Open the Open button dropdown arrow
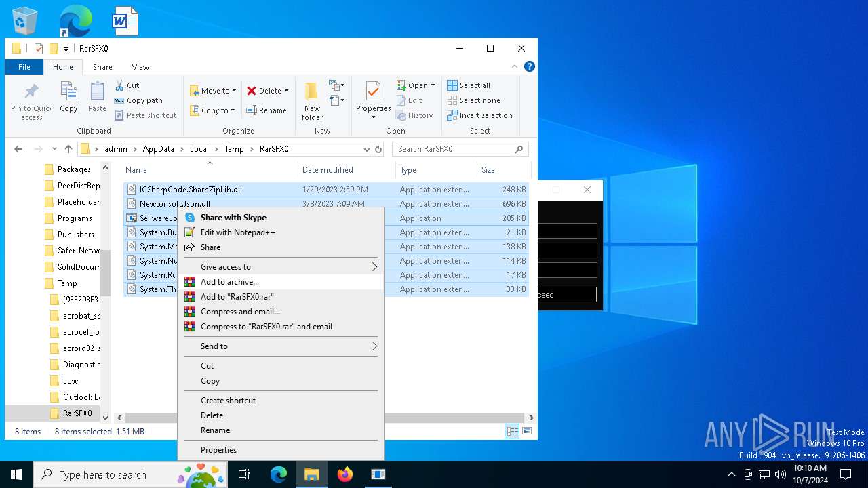The width and height of the screenshot is (868, 488). [433, 85]
